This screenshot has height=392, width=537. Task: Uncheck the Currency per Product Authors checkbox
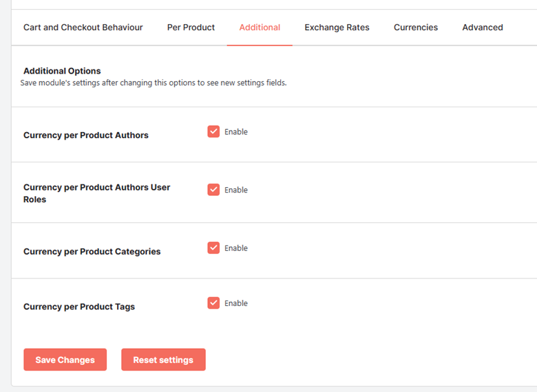click(213, 131)
